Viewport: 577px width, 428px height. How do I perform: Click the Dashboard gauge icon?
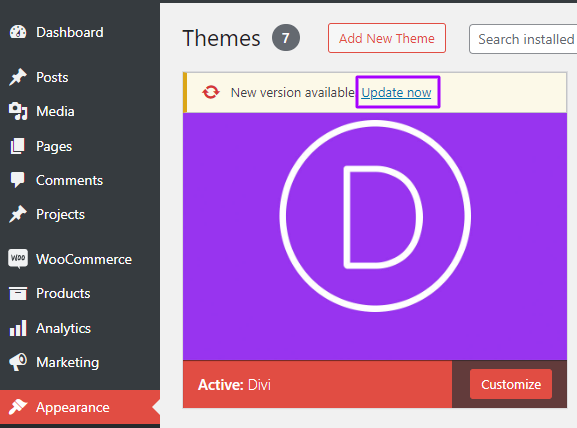click(18, 32)
